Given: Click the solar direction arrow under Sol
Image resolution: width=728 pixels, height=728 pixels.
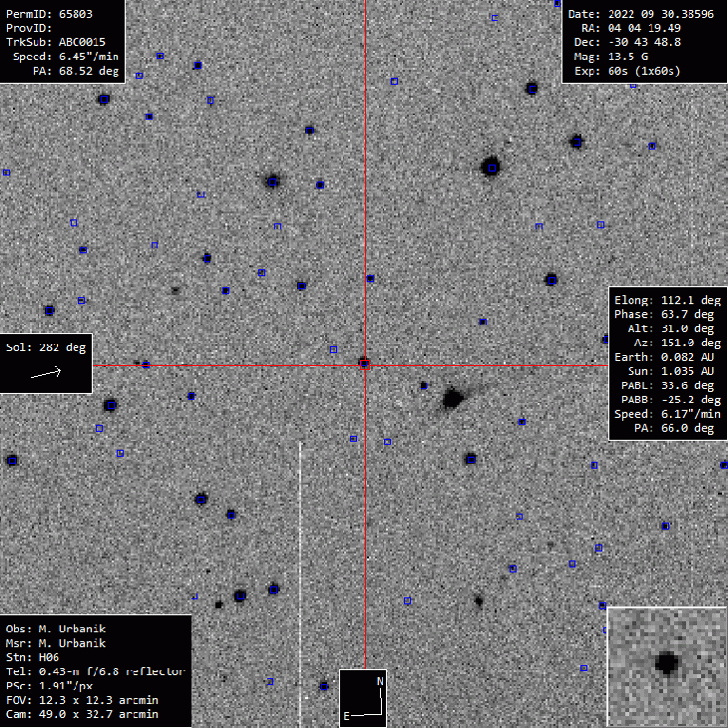Looking at the screenshot, I should 46,374.
